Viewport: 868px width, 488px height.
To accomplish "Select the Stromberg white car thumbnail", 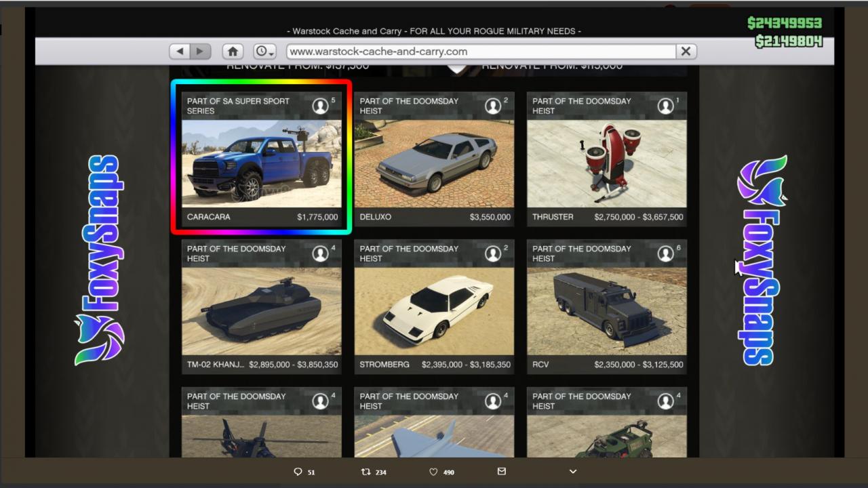I will tap(434, 311).
